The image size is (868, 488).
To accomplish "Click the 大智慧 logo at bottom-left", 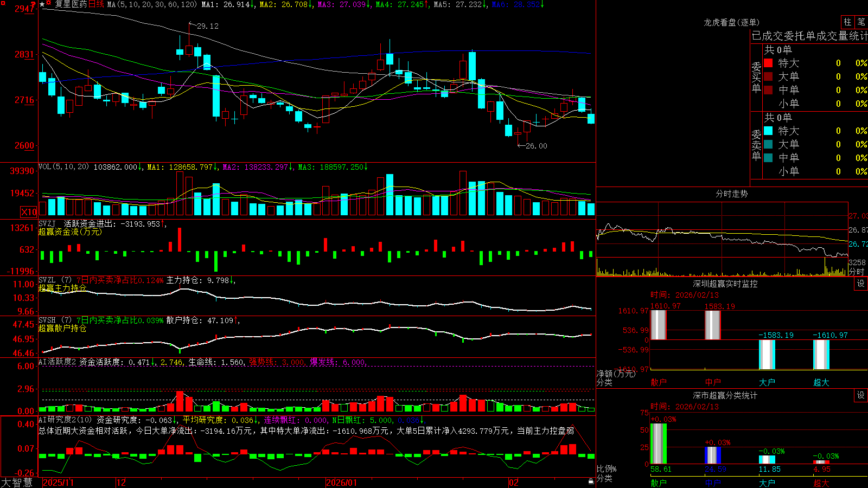I will [x=17, y=483].
